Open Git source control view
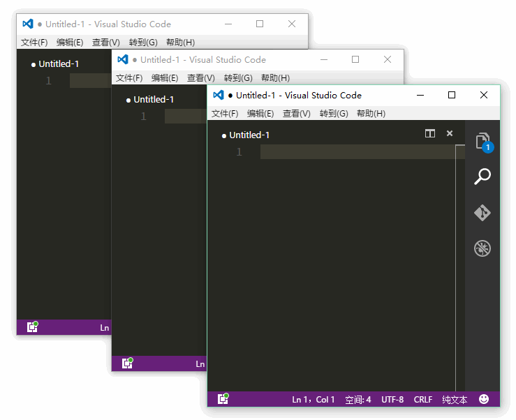The height and width of the screenshot is (420, 516). click(x=482, y=213)
